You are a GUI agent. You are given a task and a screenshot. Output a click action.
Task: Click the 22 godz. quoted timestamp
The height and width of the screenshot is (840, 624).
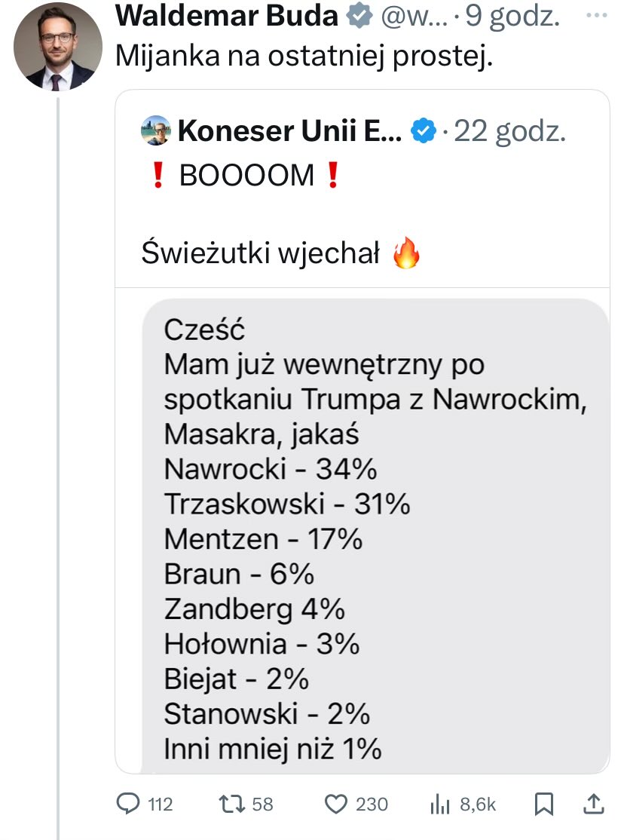510,132
